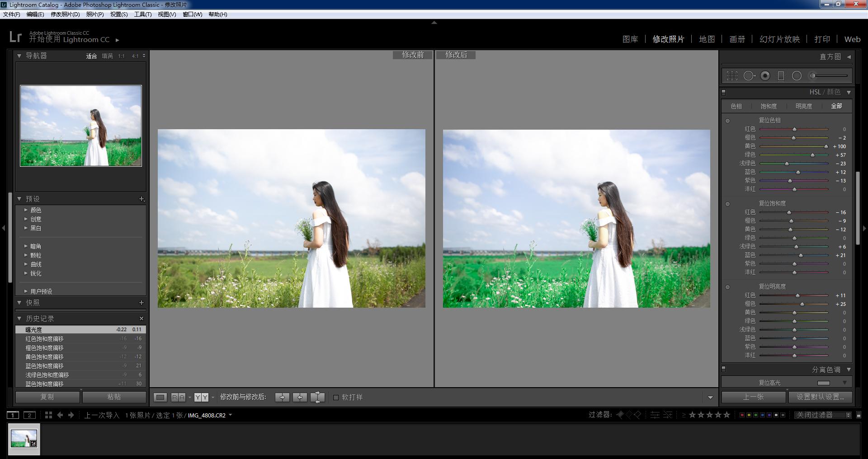The image size is (868, 459).
Task: Toggle the filter on/off switch
Action: (x=859, y=415)
